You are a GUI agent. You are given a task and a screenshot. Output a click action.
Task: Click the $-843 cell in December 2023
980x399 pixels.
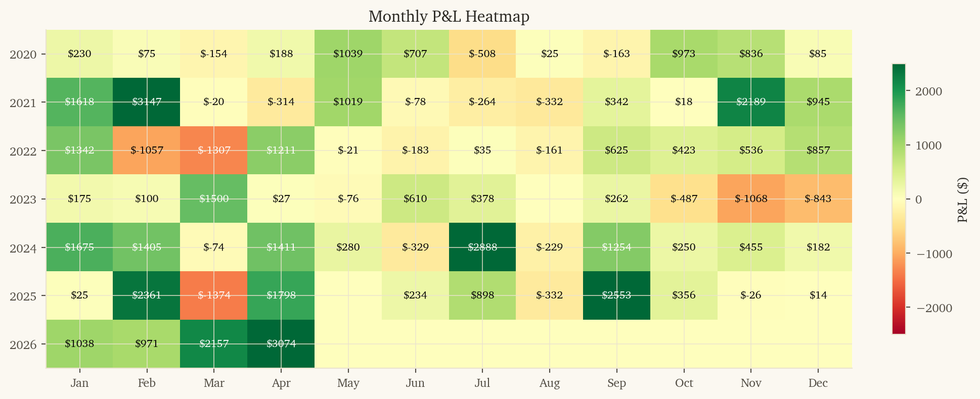pyautogui.click(x=818, y=198)
